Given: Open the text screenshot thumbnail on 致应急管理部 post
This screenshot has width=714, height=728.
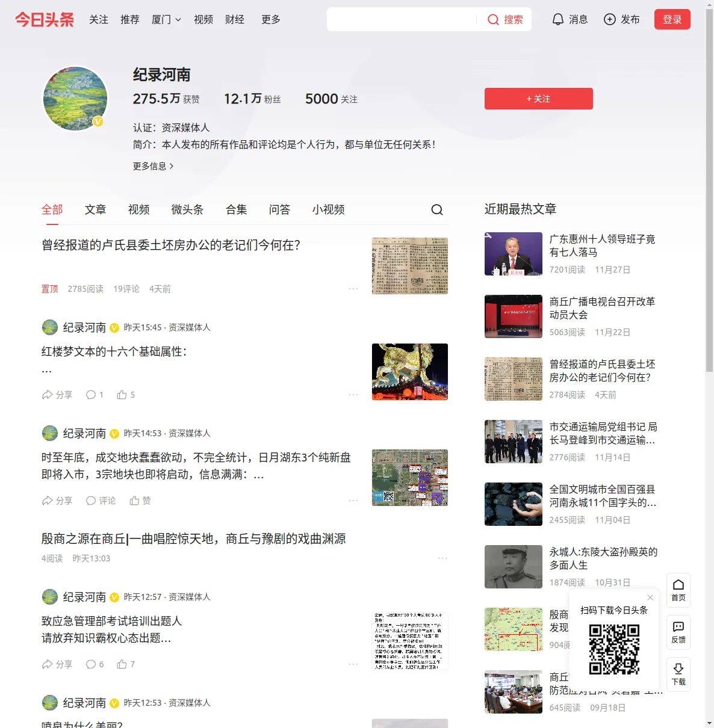Looking at the screenshot, I should pyautogui.click(x=410, y=641).
